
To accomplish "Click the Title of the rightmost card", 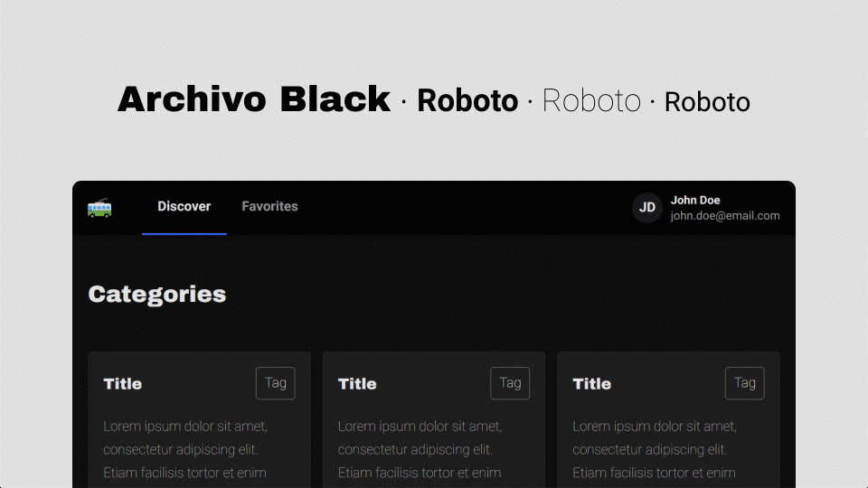I will [592, 384].
